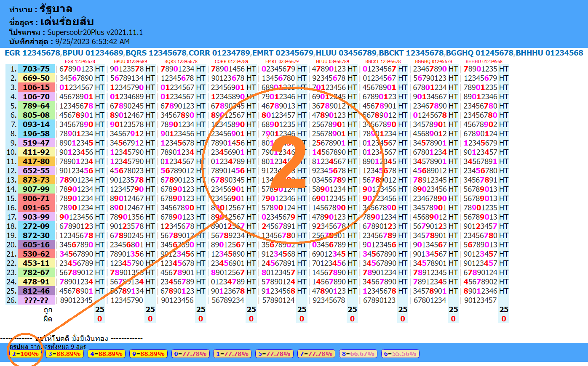
Task: Click the prediction title รัฐบาล
Action: [x=56, y=9]
